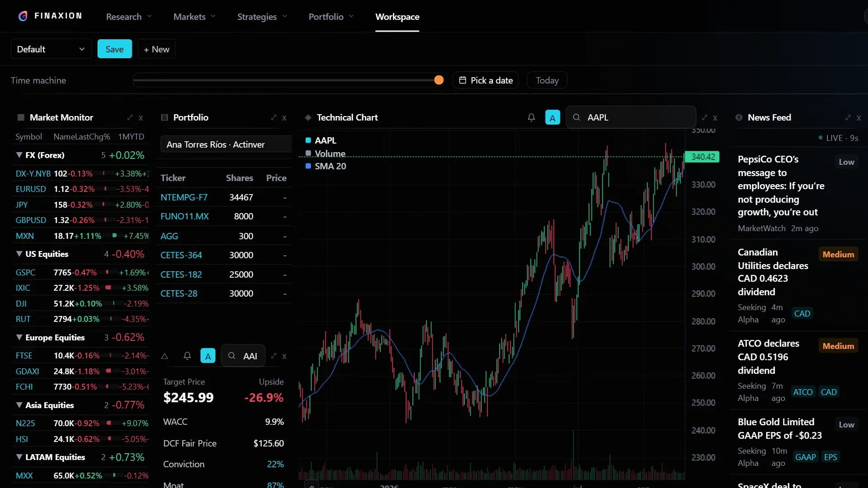The height and width of the screenshot is (488, 868).
Task: Open the Strategies menu
Action: [262, 17]
